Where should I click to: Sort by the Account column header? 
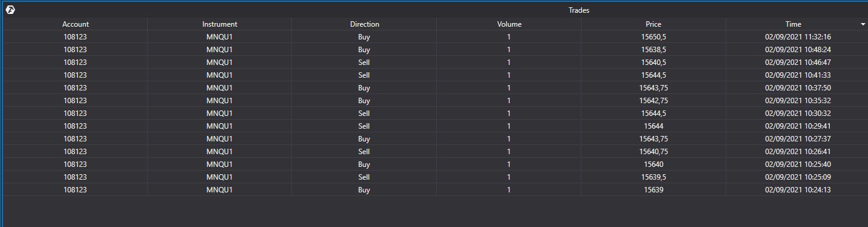[75, 24]
